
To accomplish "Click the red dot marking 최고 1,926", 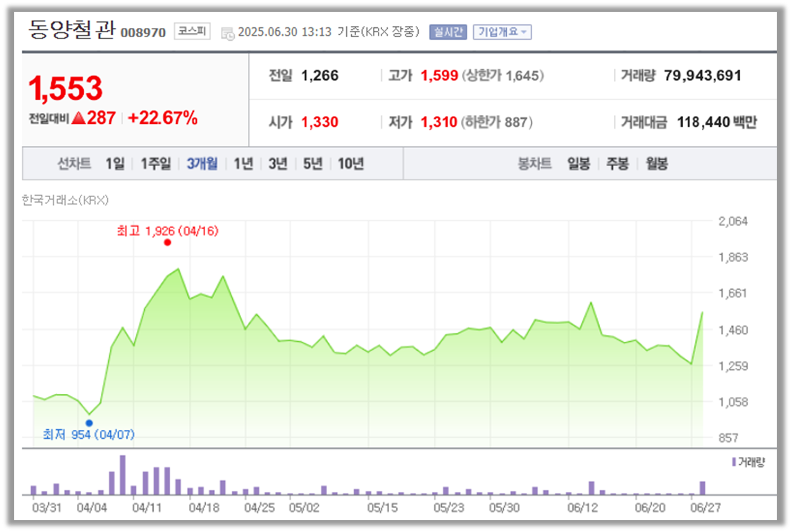I will coord(167,242).
